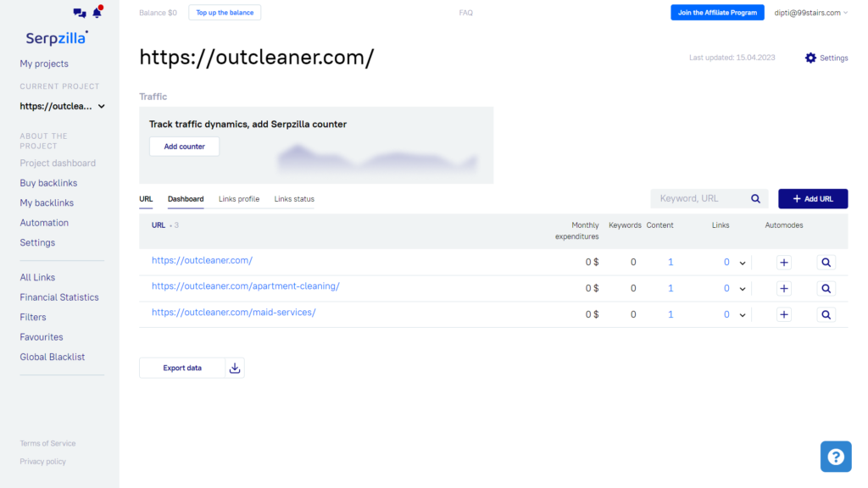Click the magnifier icon for apartment-cleaning row
The width and height of the screenshot is (868, 488).
pyautogui.click(x=826, y=288)
